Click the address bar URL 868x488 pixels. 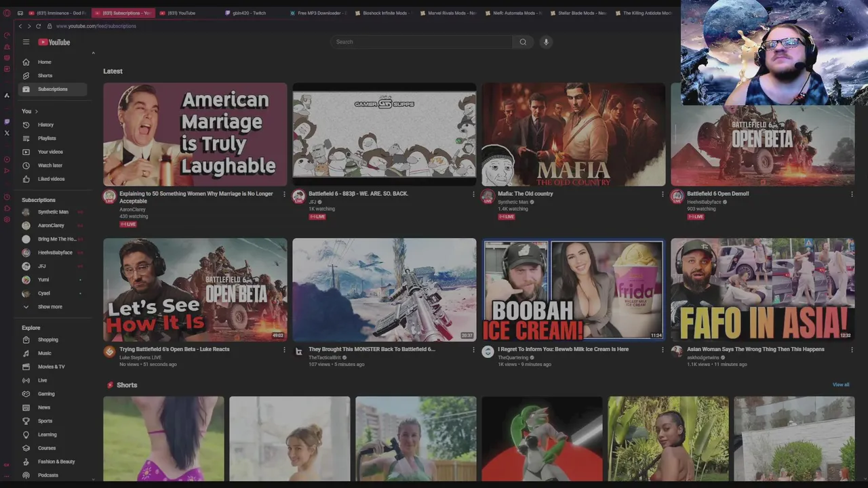96,26
